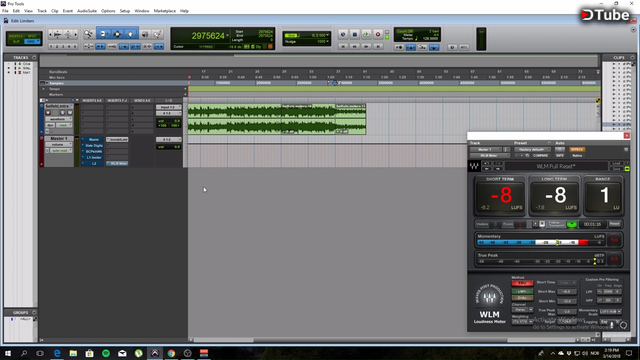Click the Fast Forward transport button

coord(366,47)
